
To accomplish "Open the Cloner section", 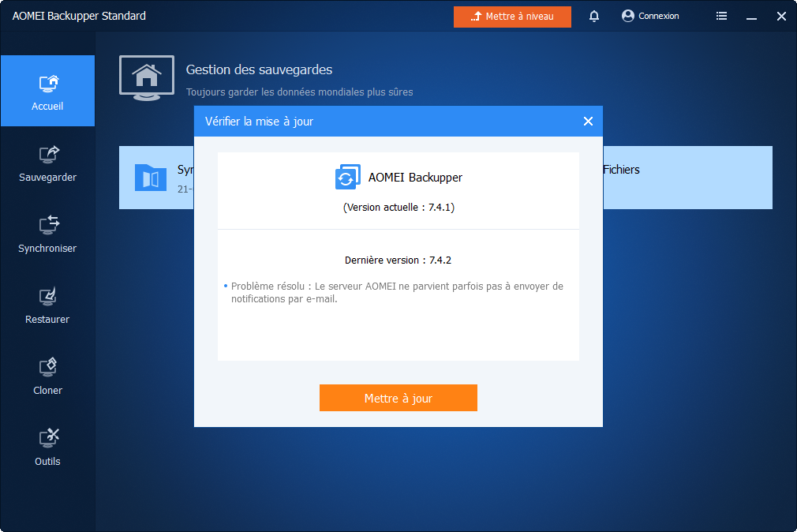I will point(47,377).
